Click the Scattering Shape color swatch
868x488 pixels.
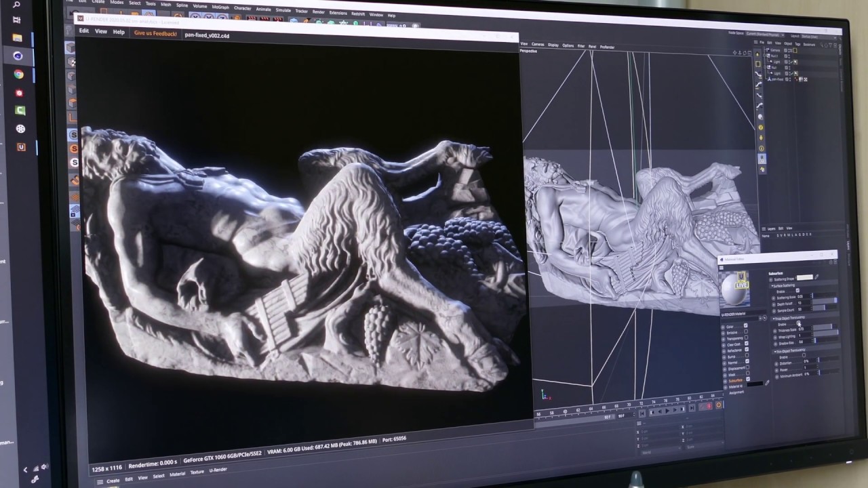click(805, 277)
